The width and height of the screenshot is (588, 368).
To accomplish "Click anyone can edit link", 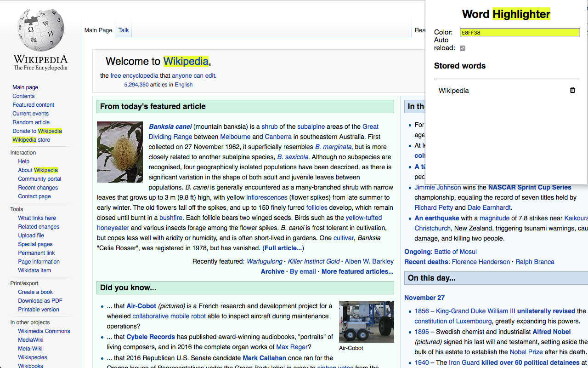I will [193, 76].
